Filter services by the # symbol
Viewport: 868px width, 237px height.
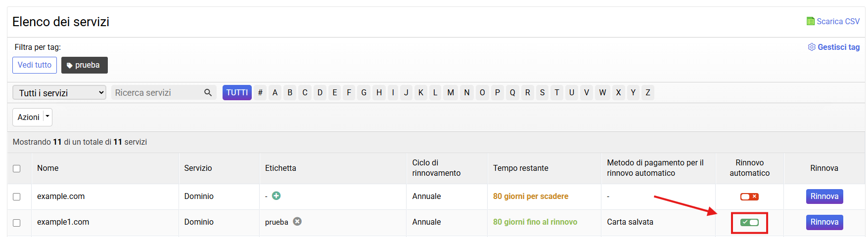click(260, 93)
